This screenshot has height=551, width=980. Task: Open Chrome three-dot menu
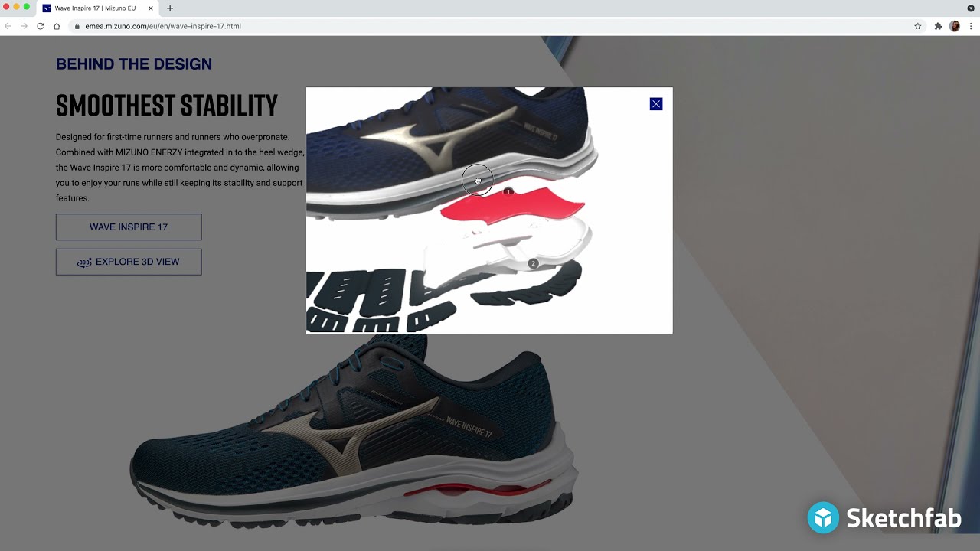pos(971,26)
